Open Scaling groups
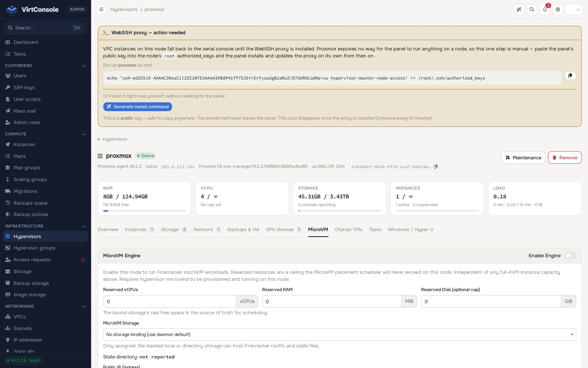The image size is (588, 368). click(45, 179)
